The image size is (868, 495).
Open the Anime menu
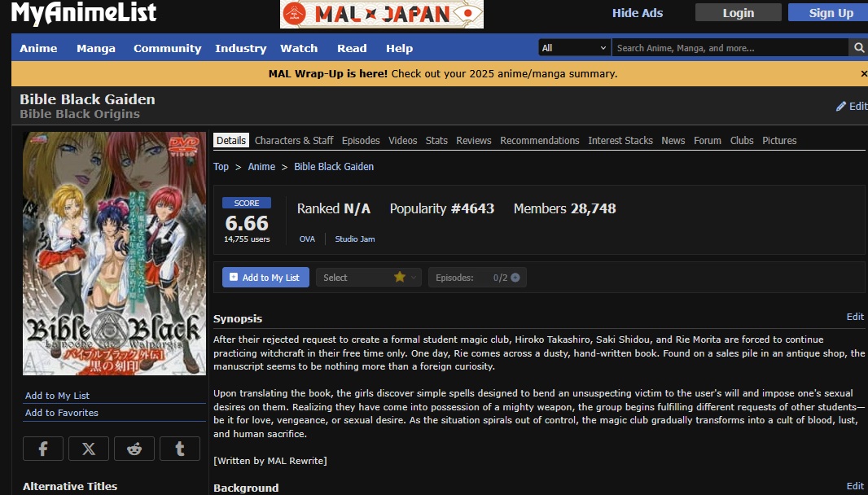(38, 48)
